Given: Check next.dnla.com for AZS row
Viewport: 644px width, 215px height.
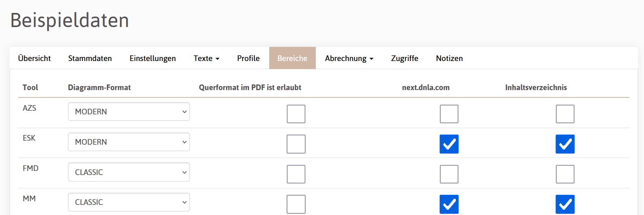Looking at the screenshot, I should click(x=449, y=114).
